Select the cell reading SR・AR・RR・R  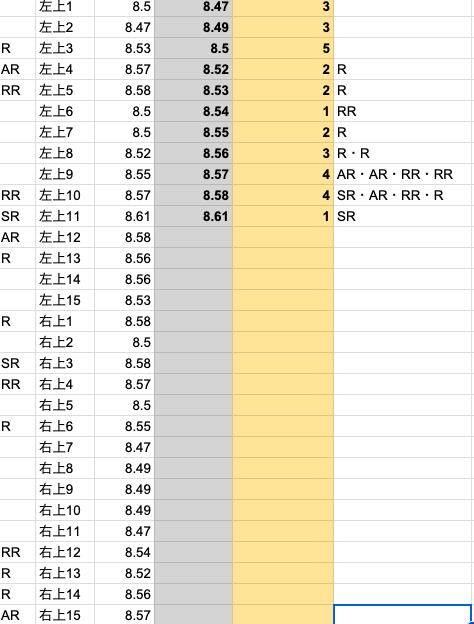[403, 195]
